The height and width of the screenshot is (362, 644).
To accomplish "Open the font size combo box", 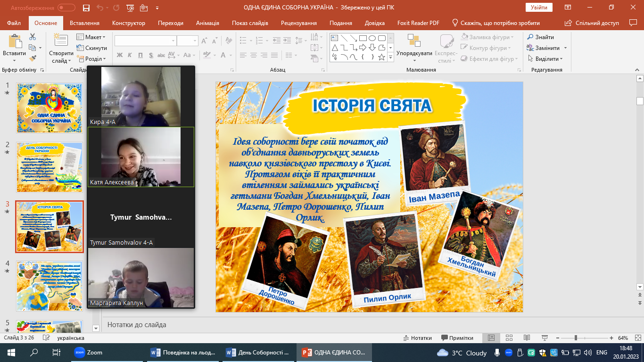I will click(187, 41).
